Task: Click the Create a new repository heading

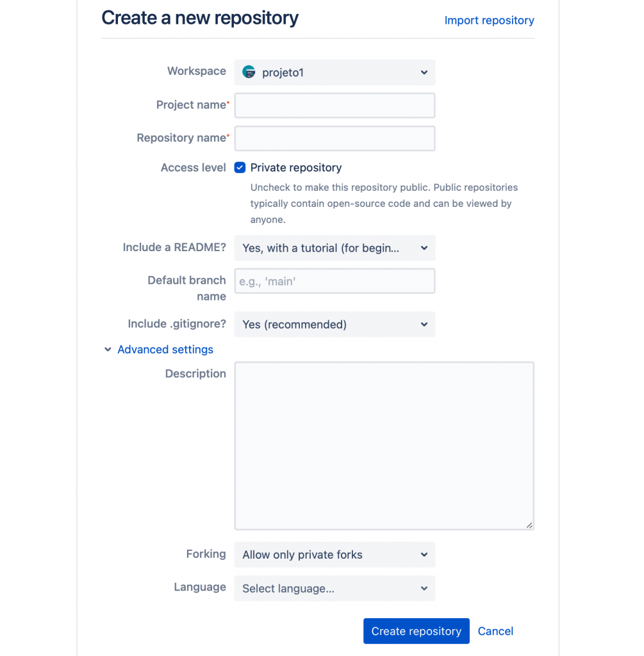Action: tap(200, 18)
